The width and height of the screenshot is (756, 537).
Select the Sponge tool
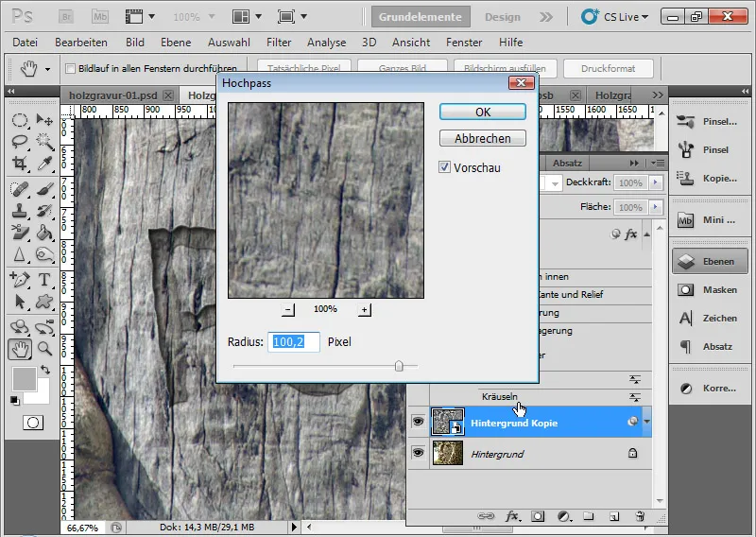click(x=44, y=254)
